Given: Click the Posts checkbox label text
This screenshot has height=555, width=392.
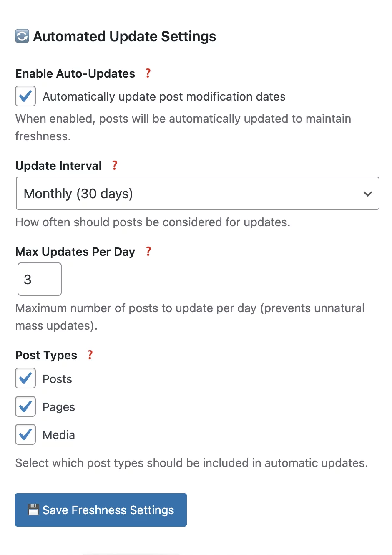Looking at the screenshot, I should 58,379.
